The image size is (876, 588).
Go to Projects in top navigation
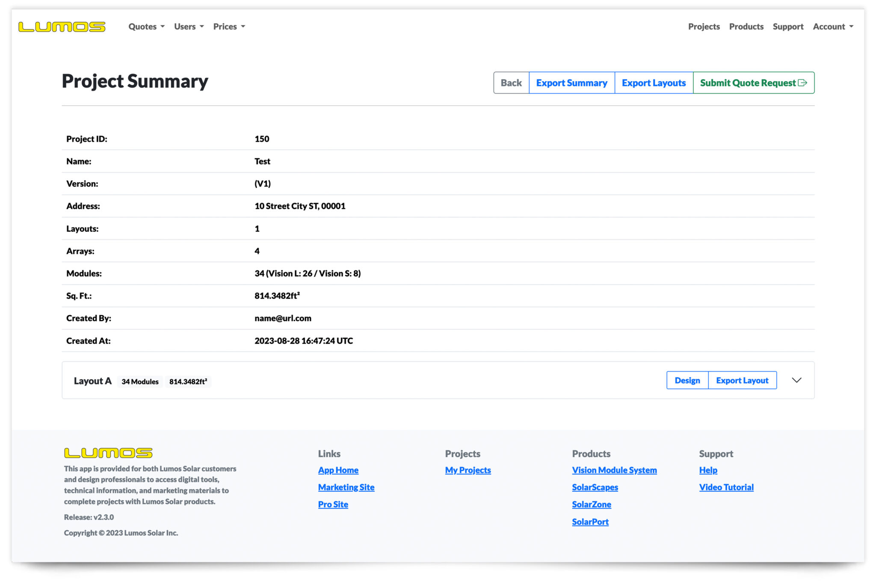coord(704,27)
